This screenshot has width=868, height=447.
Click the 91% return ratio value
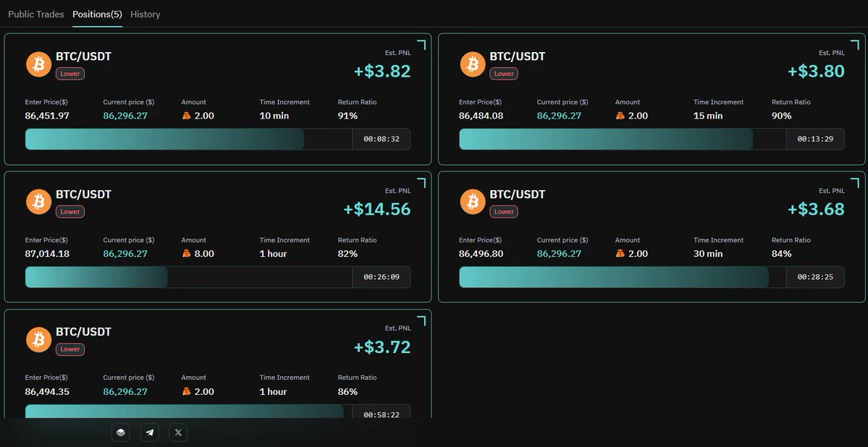(347, 116)
